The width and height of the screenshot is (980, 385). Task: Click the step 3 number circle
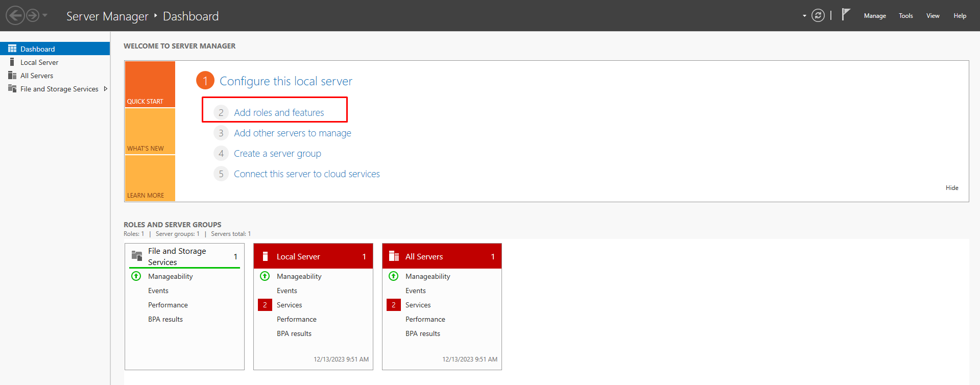[x=221, y=133]
